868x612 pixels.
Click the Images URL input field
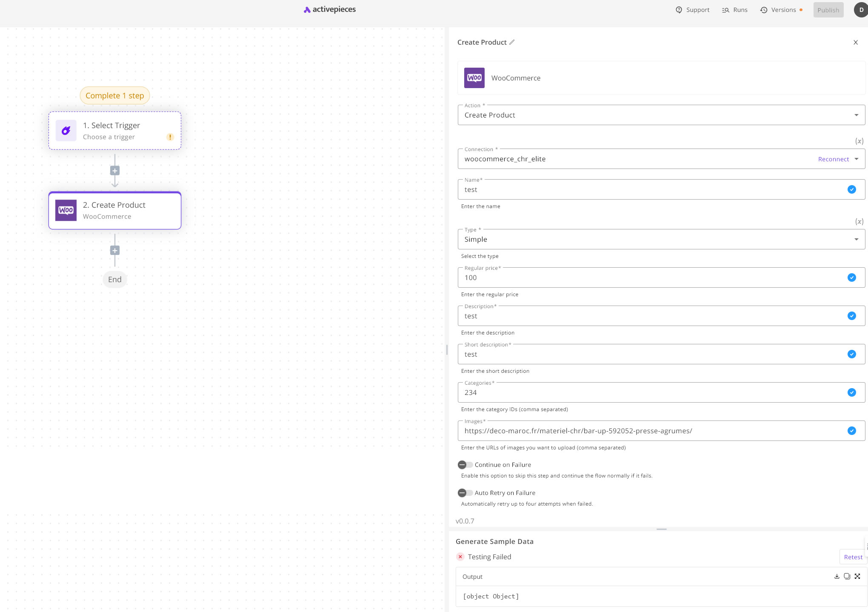(x=661, y=431)
